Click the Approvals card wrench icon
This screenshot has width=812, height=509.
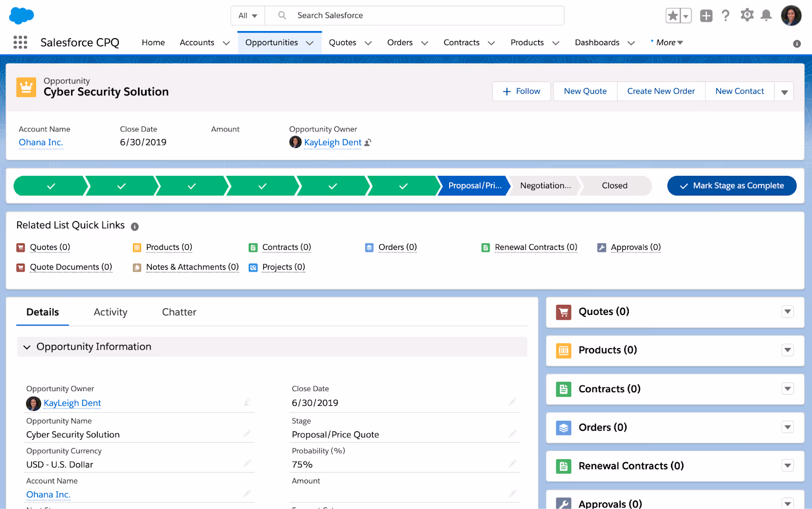point(563,503)
